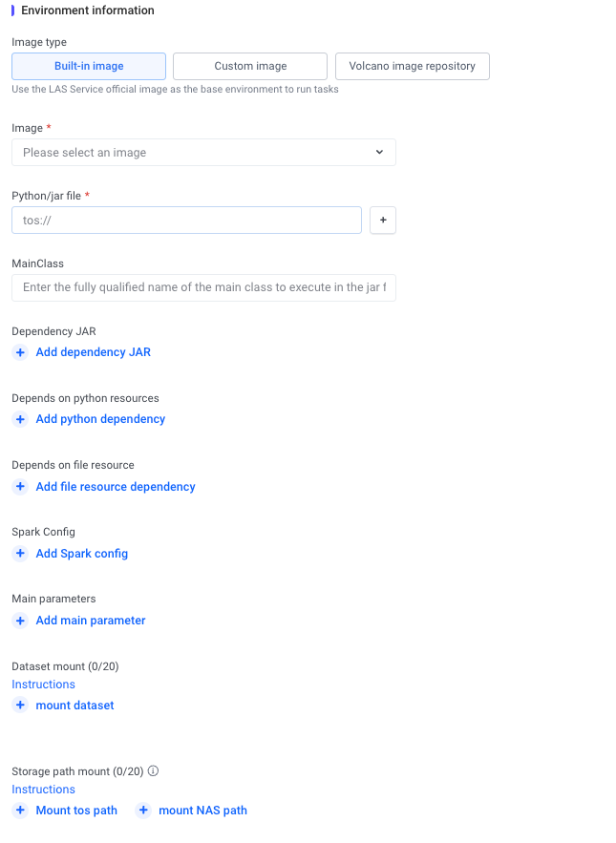The height and width of the screenshot is (843, 616).
Task: Click the Add Spark config link text
Action: click(x=81, y=554)
